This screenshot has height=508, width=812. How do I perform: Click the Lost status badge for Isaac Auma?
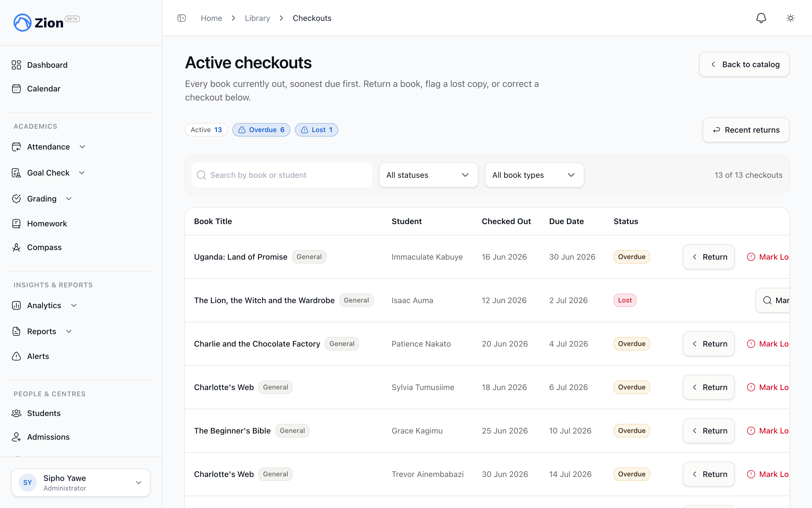coord(625,300)
